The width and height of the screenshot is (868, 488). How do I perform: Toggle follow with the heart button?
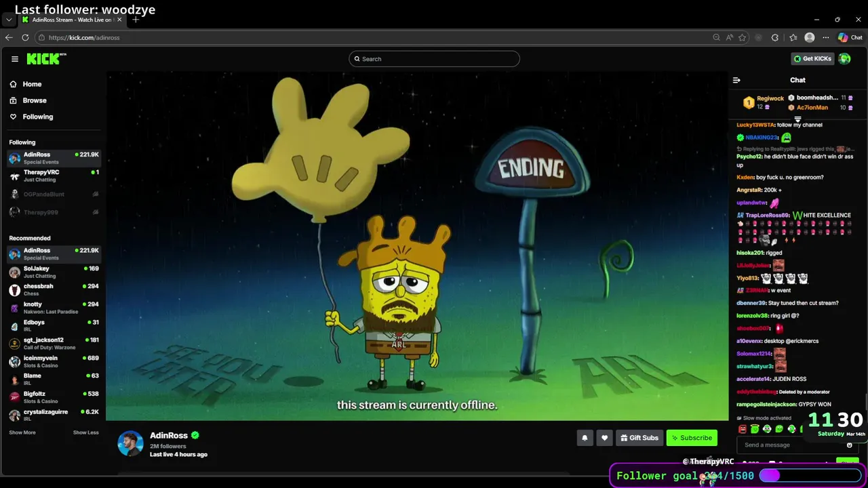click(604, 438)
